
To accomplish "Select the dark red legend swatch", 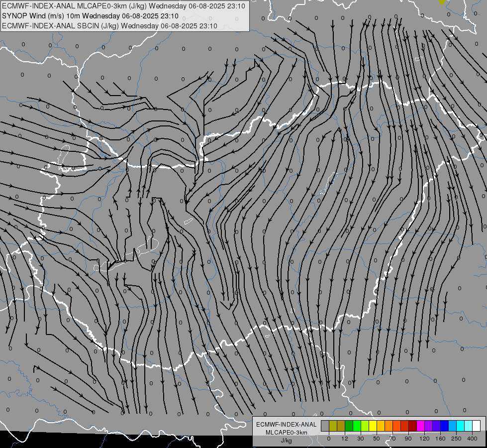I will [413, 426].
